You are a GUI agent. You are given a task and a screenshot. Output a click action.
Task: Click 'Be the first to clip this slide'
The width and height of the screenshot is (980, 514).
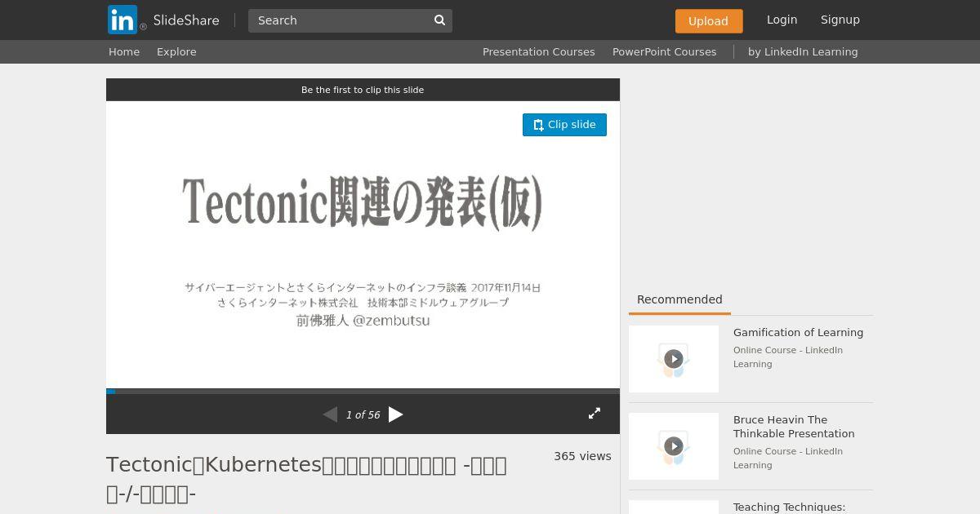tap(363, 90)
